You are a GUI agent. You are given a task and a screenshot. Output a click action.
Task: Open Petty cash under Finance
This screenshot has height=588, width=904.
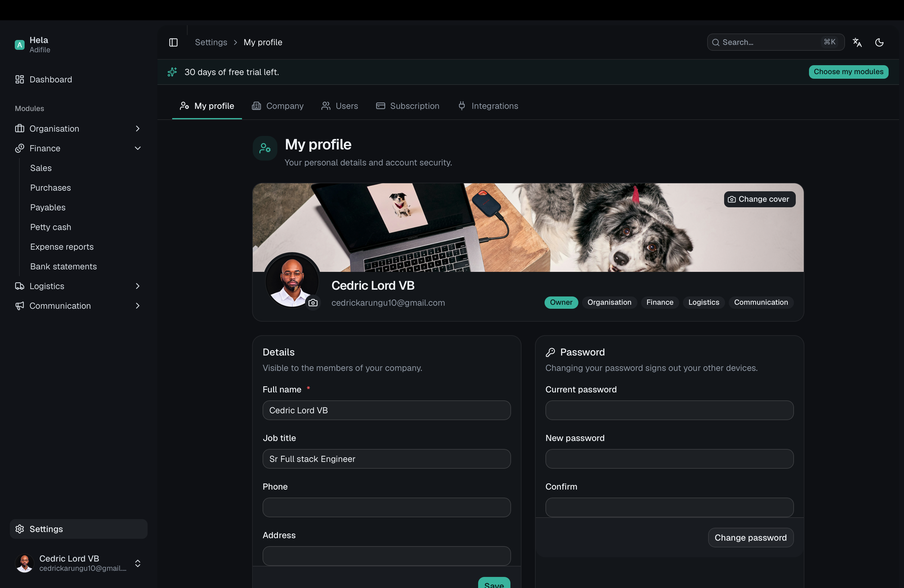50,227
